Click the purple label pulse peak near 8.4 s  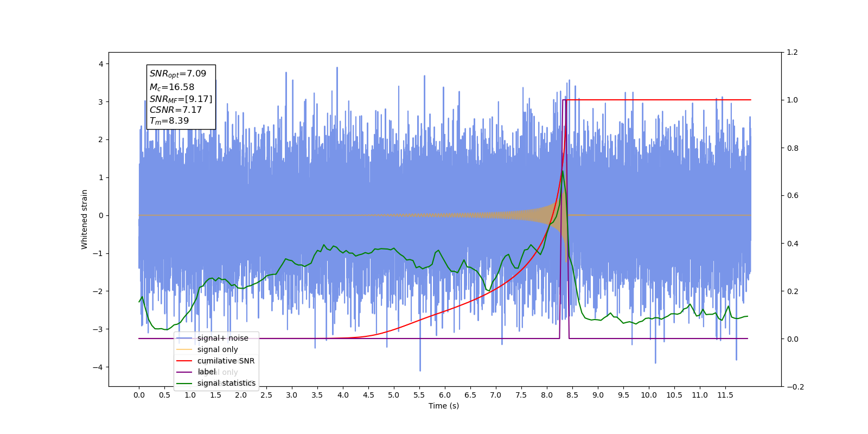pos(564,100)
